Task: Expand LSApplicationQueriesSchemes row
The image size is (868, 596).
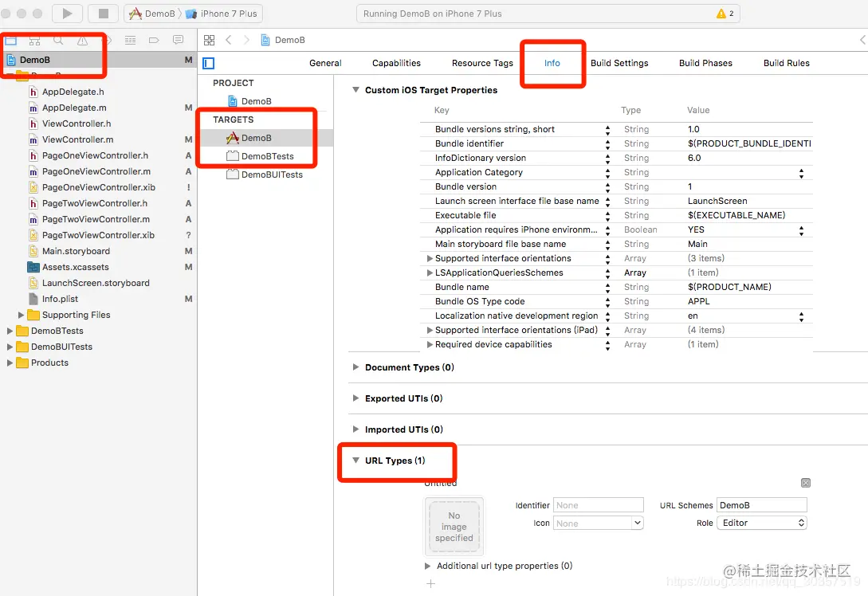Action: [x=430, y=273]
